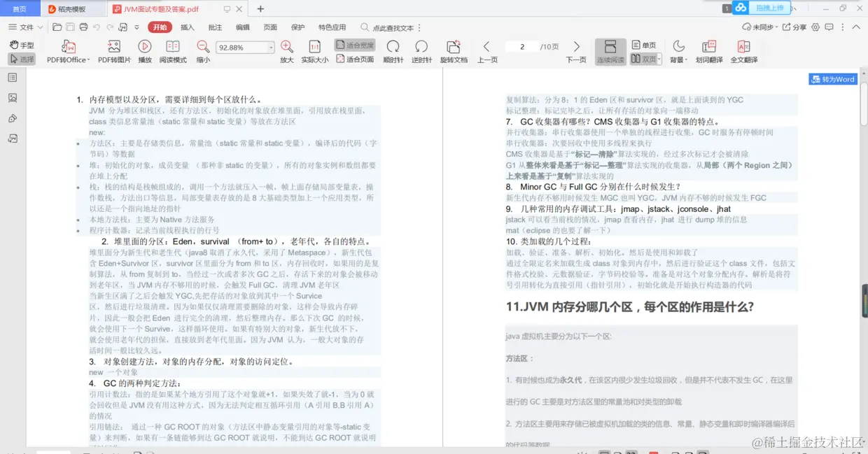Switch to 阅读模式 reading mode
868x454 pixels.
pyautogui.click(x=173, y=51)
